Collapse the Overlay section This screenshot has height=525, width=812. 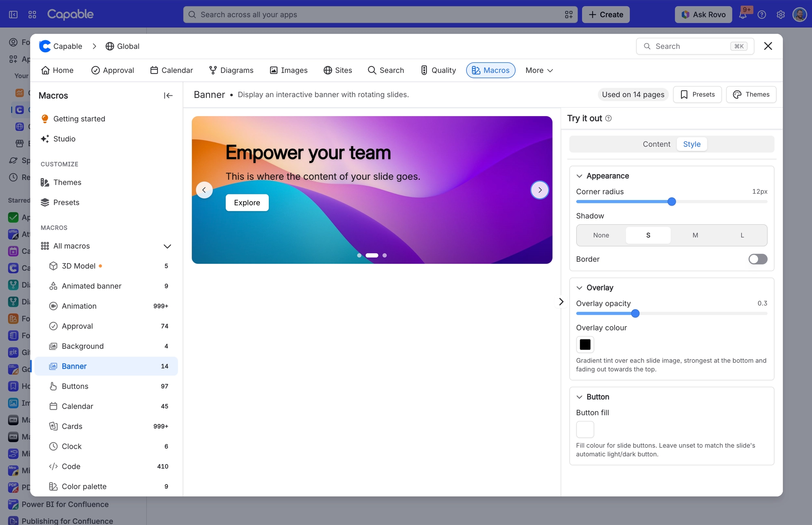(x=579, y=288)
